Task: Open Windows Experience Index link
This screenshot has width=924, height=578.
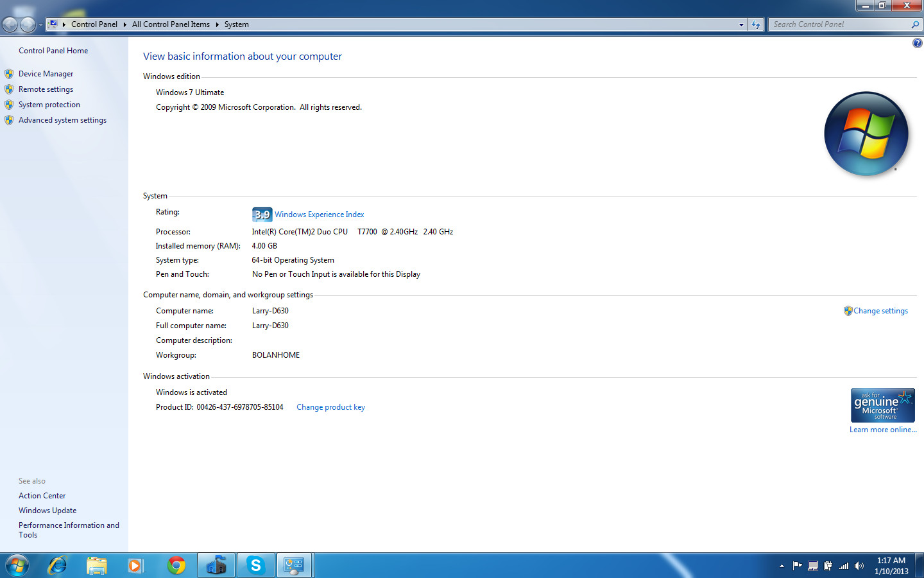Action: (319, 215)
